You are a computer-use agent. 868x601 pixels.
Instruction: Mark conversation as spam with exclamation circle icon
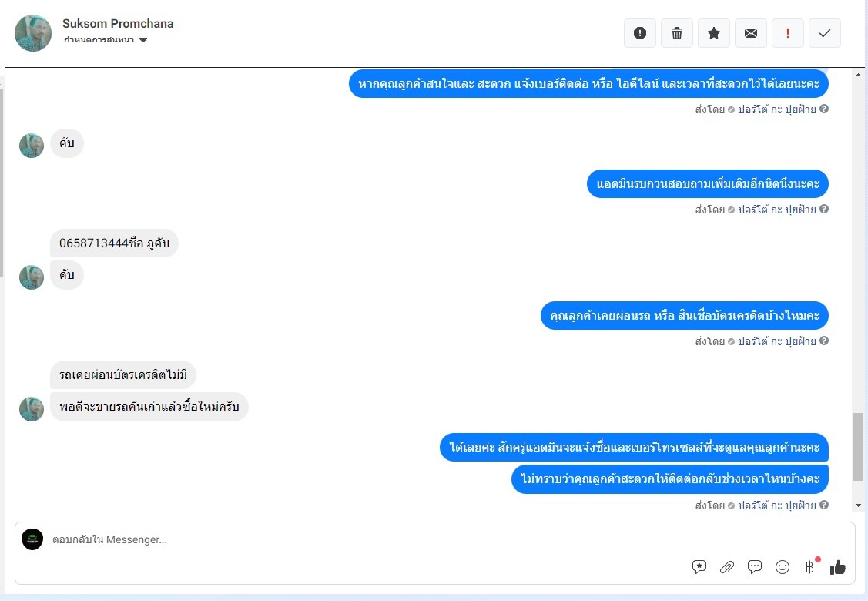tap(640, 33)
